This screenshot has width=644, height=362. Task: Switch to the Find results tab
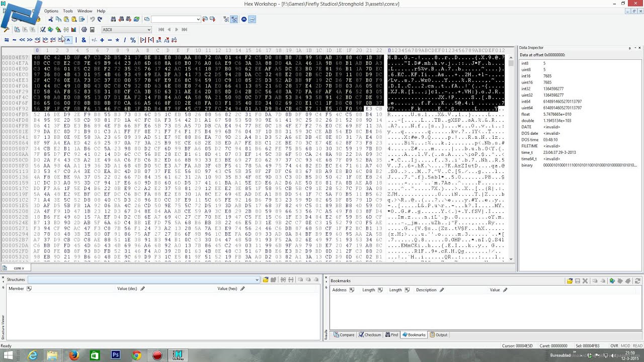coord(391,335)
